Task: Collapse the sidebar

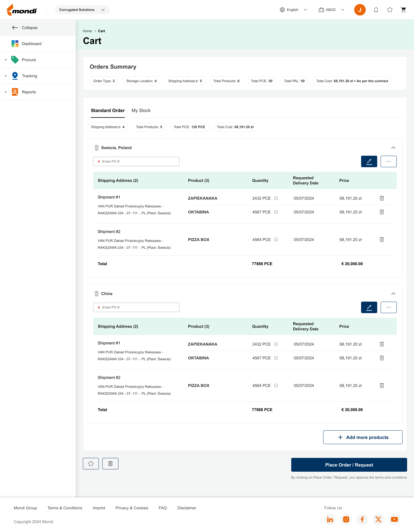Action: tap(38, 28)
